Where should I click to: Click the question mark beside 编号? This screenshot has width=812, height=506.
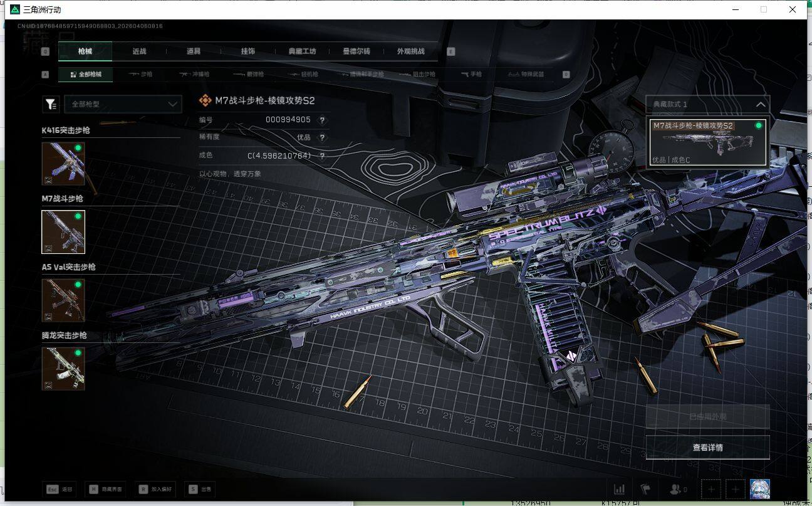point(322,120)
